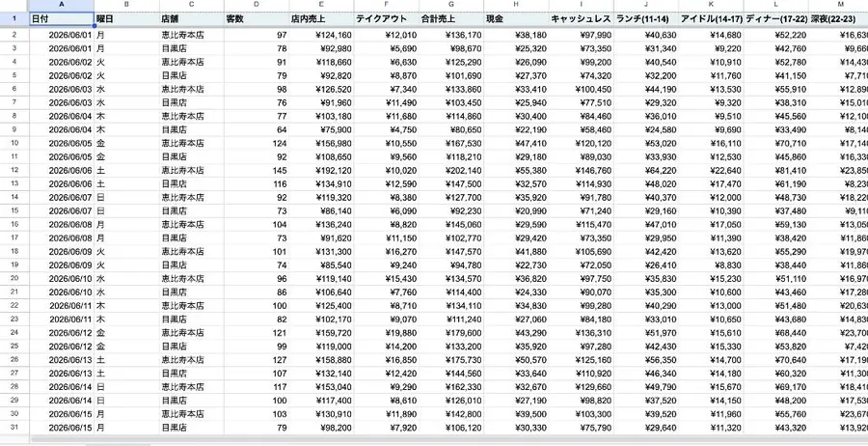Click the 日 weekday cell in the 2026/06/14 恵比寿本店 row
Image resolution: width=868 pixels, height=446 pixels.
pos(126,387)
